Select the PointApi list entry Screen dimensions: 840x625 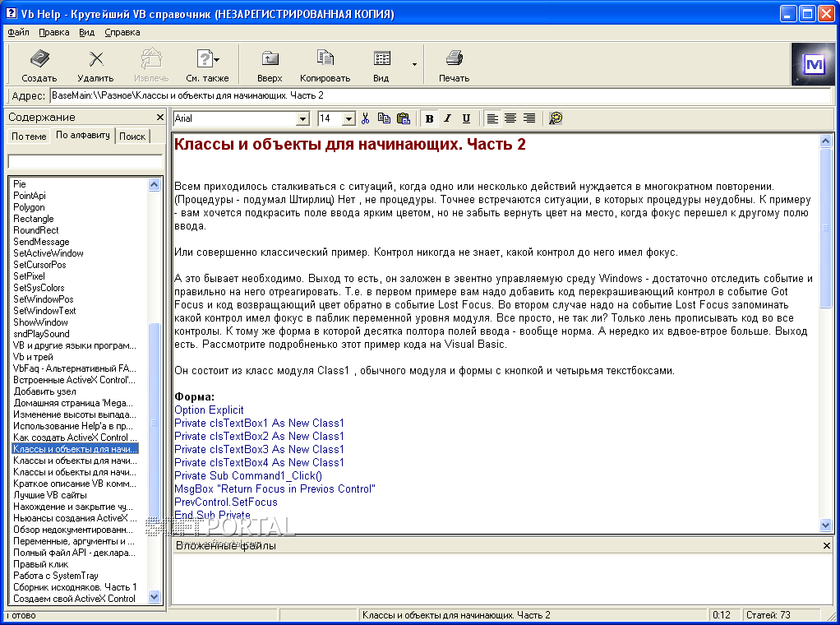[30, 196]
